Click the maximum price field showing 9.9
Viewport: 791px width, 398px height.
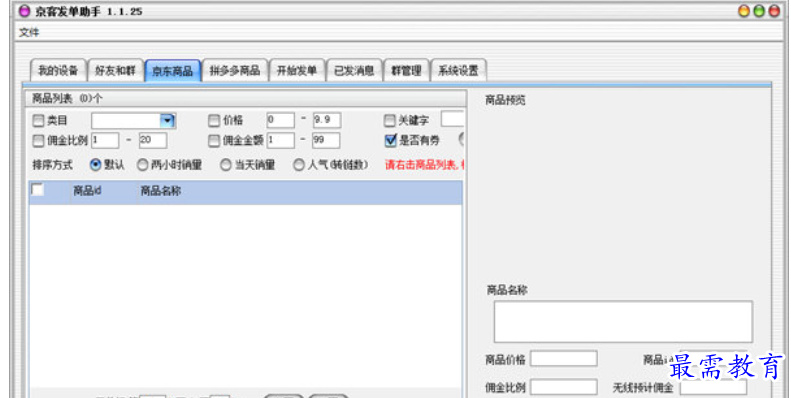pyautogui.click(x=326, y=121)
